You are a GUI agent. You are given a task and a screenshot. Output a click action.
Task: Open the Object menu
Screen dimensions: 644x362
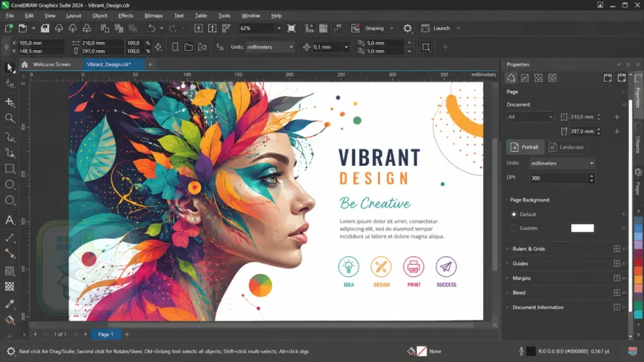(99, 16)
